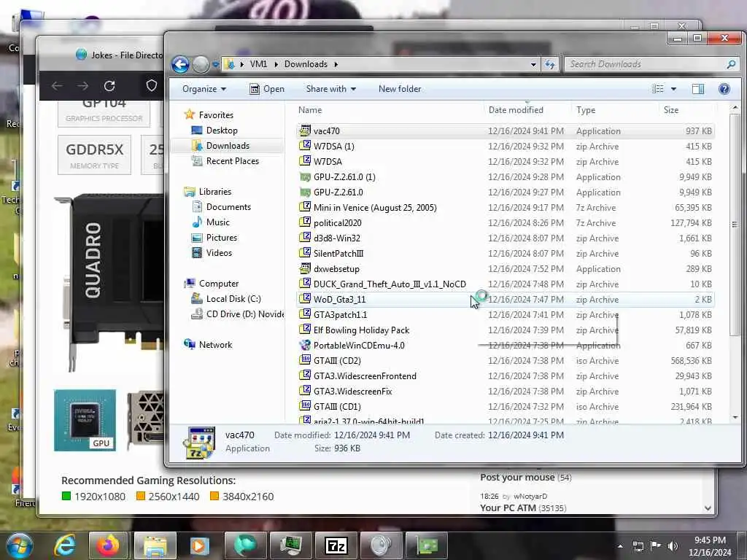Select Mini in Venice 7z archive icon
The image size is (747, 560).
[x=305, y=208]
